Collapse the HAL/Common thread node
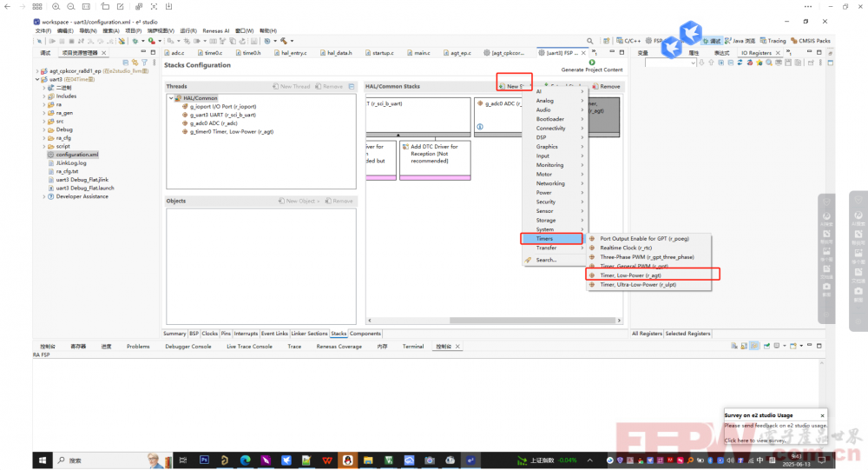The image size is (868, 470). (x=171, y=98)
